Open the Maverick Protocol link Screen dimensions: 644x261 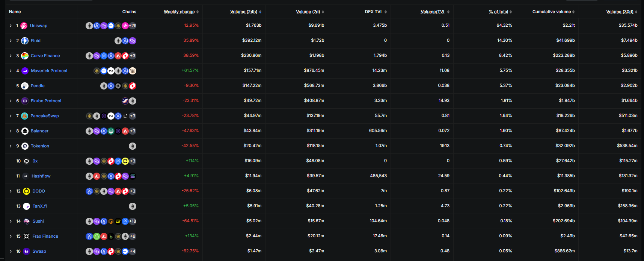(x=49, y=71)
